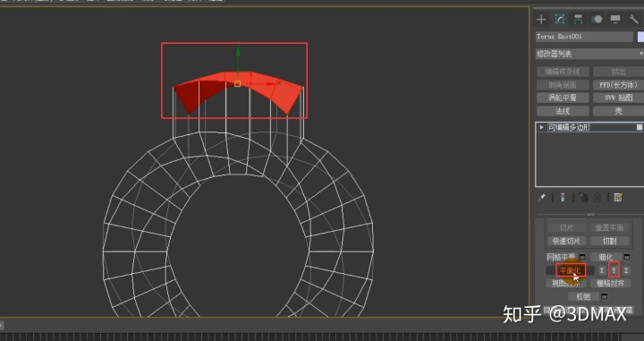This screenshot has width=644, height=341.
Task: Click the 切割 button
Action: [x=609, y=241]
